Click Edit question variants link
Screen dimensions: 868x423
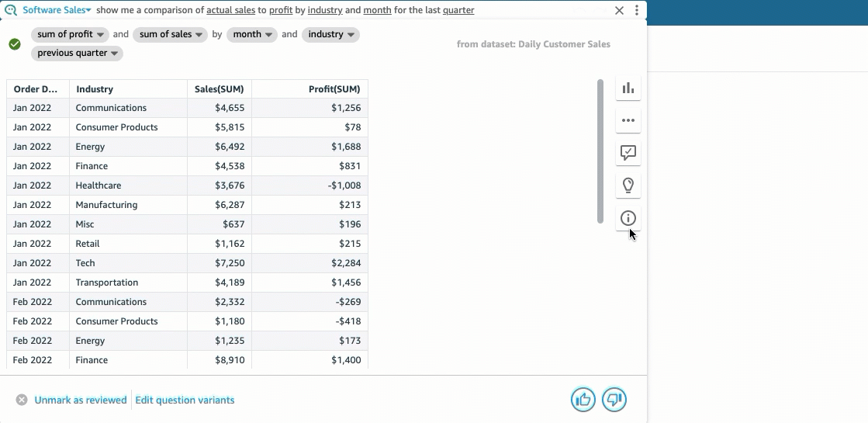pyautogui.click(x=185, y=400)
